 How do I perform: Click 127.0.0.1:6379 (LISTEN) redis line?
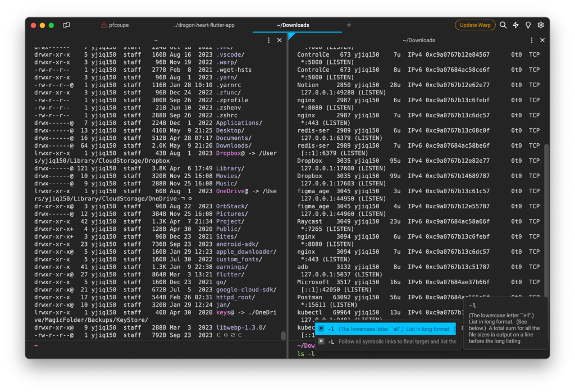(x=342, y=138)
